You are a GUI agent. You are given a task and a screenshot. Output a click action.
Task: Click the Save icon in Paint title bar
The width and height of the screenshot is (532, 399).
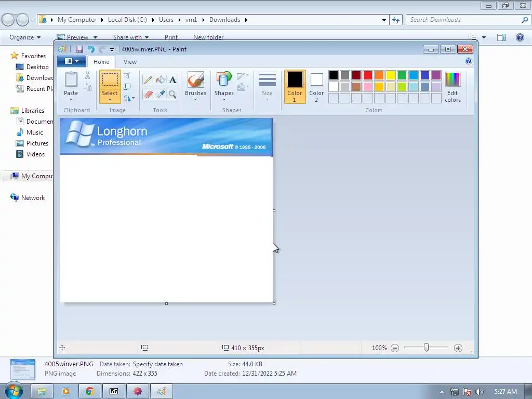[x=79, y=49]
